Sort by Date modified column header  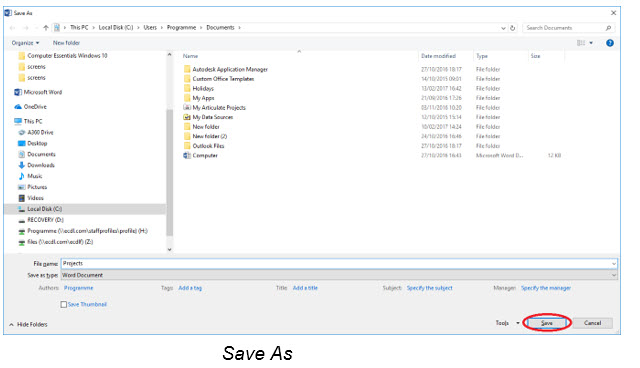pos(438,56)
